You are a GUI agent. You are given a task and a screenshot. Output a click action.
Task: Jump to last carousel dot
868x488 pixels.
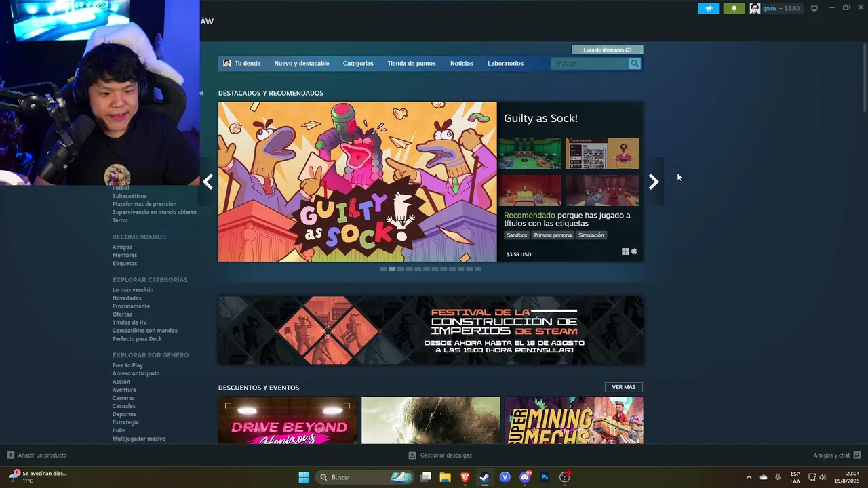pyautogui.click(x=478, y=269)
